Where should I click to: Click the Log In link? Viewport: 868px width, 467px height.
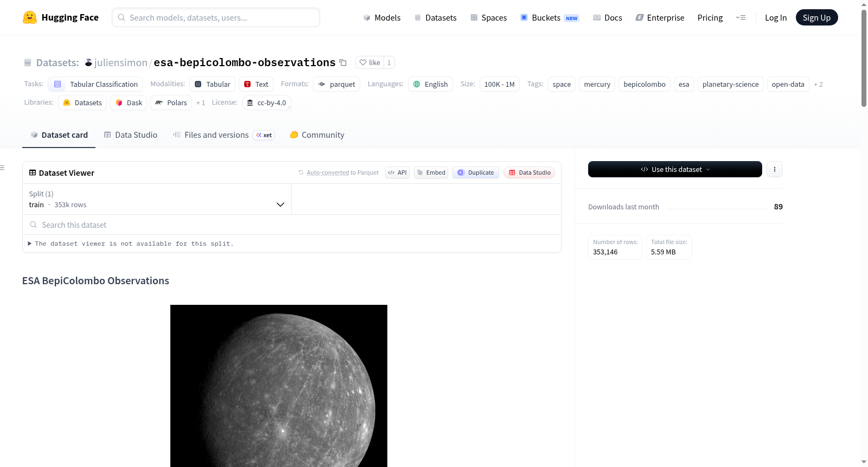point(776,18)
